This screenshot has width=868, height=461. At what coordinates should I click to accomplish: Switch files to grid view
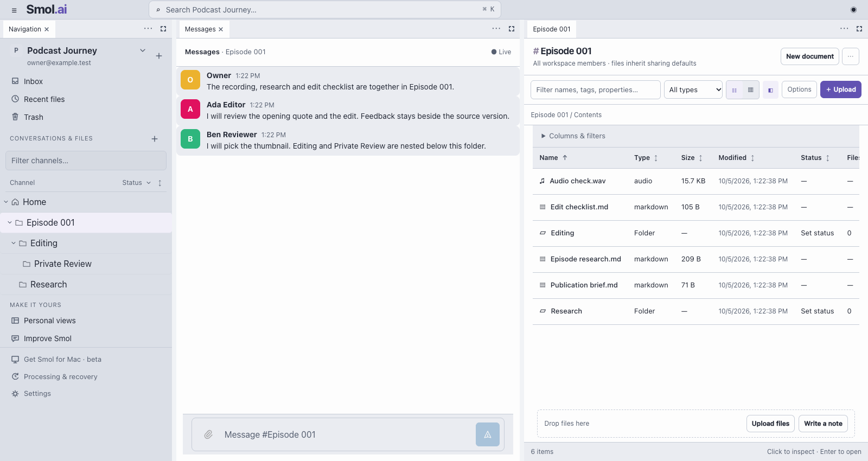[x=751, y=90]
